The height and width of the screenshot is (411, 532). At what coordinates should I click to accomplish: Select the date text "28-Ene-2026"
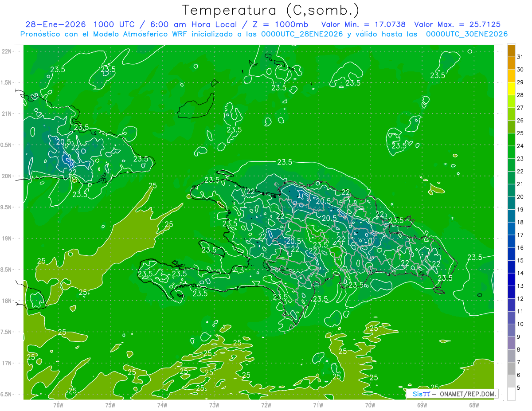pyautogui.click(x=55, y=24)
